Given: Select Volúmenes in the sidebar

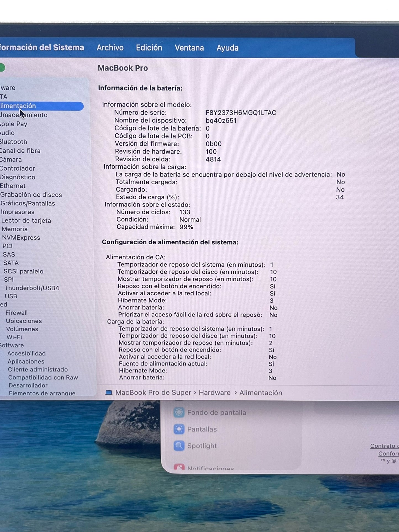Looking at the screenshot, I should tap(22, 329).
